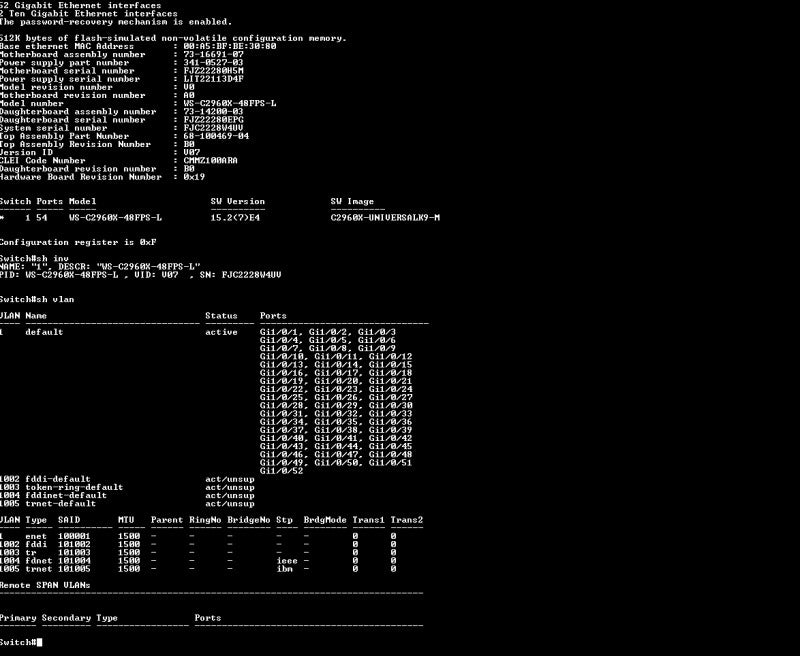Screen dimensions: 800x656
Task: Click the 'Switch#sh vlan' command line
Action: pyautogui.click(x=37, y=299)
